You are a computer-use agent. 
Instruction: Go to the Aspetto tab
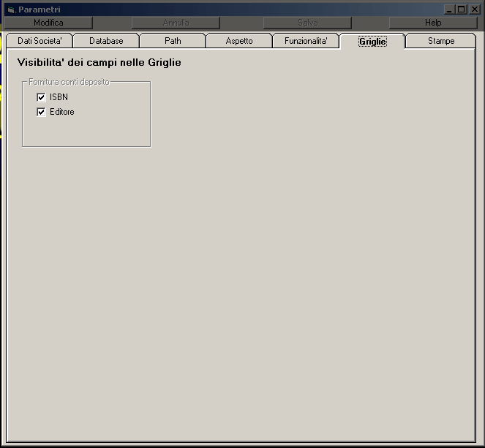tap(239, 41)
